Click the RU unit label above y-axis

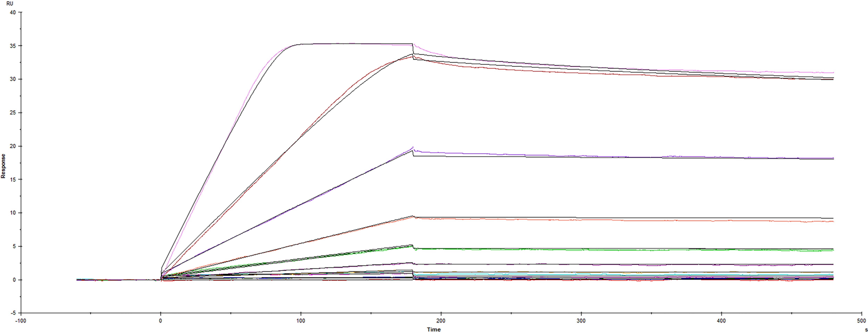coord(10,4)
